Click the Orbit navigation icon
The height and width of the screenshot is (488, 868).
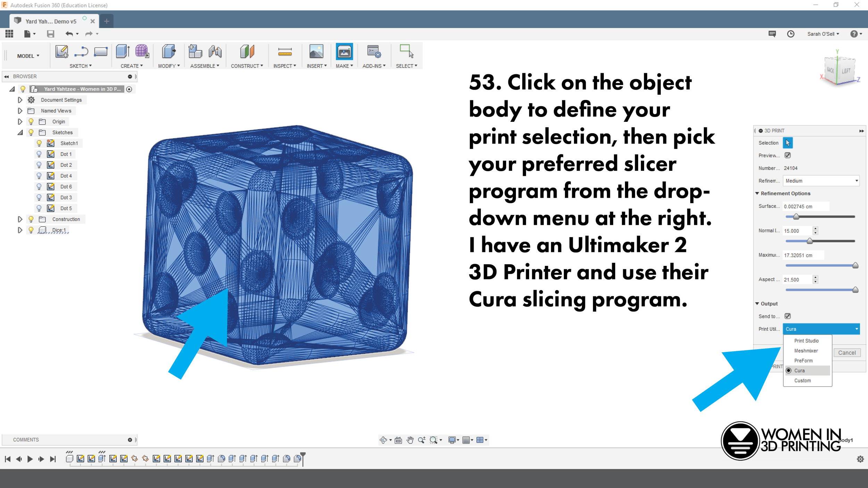pyautogui.click(x=383, y=440)
